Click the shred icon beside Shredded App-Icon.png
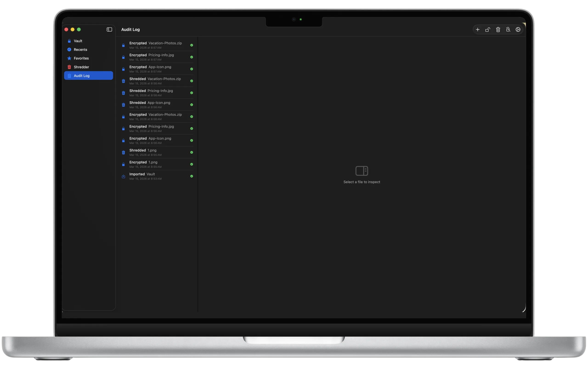Viewport: 588px width, 367px height. click(x=123, y=105)
